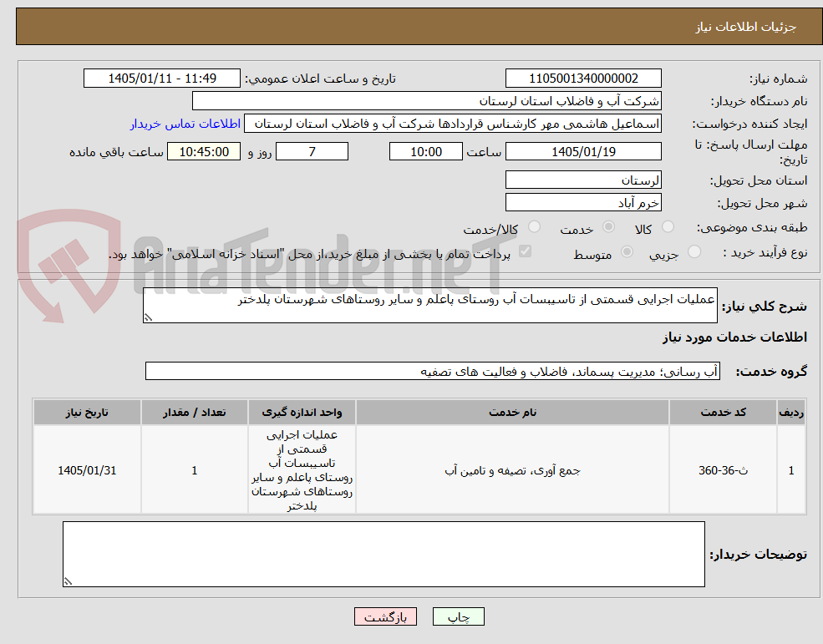
Task: Click the buyer notes textarea resize grip
Action: click(68, 581)
